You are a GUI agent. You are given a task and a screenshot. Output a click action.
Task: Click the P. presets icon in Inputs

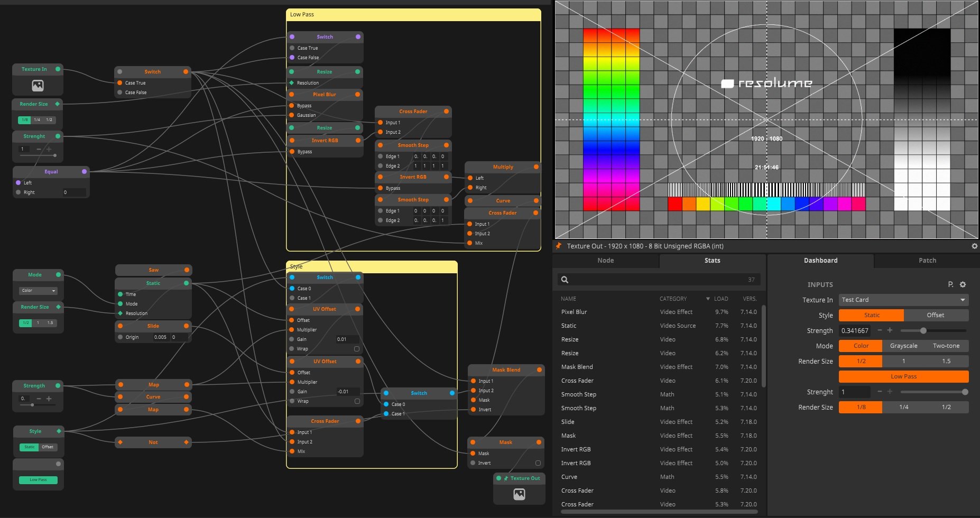pos(950,284)
